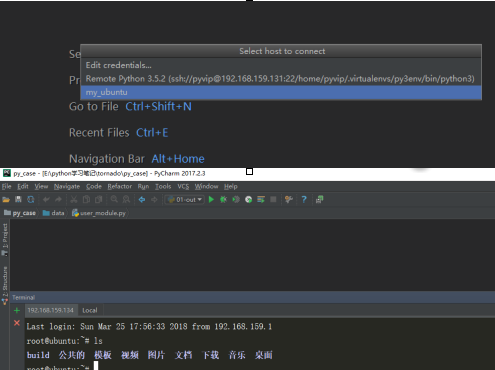Toggle the 1: Project side panel
Viewport: 495px width, 370px height.
5,240
